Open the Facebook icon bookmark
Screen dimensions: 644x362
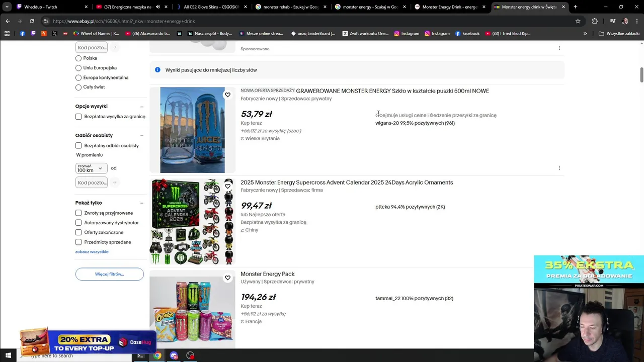23,34
